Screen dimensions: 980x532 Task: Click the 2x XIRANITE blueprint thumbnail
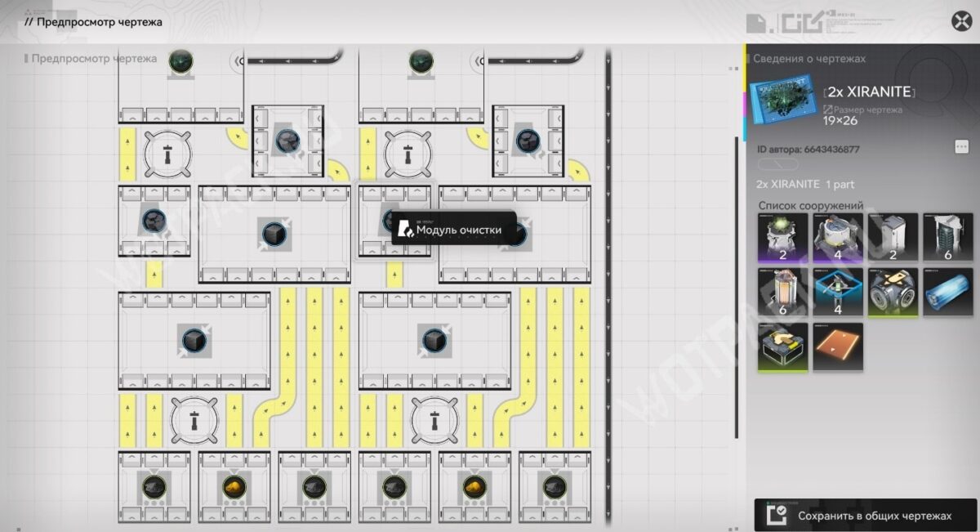point(782,100)
